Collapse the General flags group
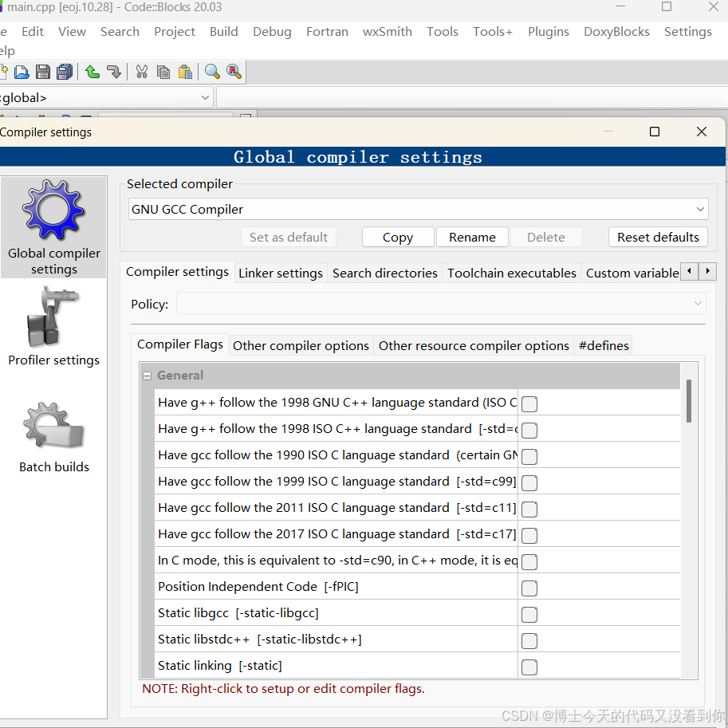 [x=148, y=376]
